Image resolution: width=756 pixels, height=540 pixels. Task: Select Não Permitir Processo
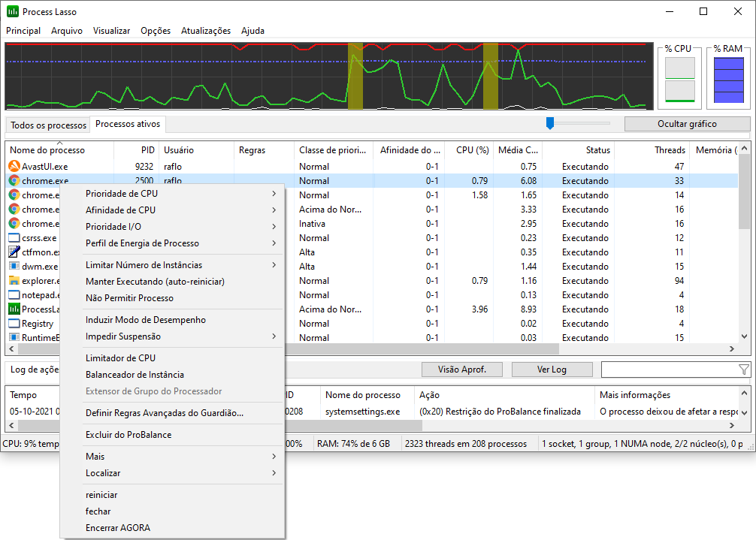tap(130, 298)
